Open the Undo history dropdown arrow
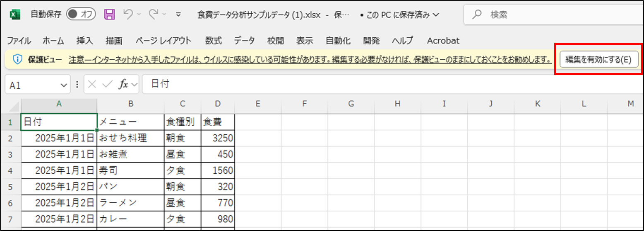Image resolution: width=644 pixels, height=231 pixels. pos(139,15)
